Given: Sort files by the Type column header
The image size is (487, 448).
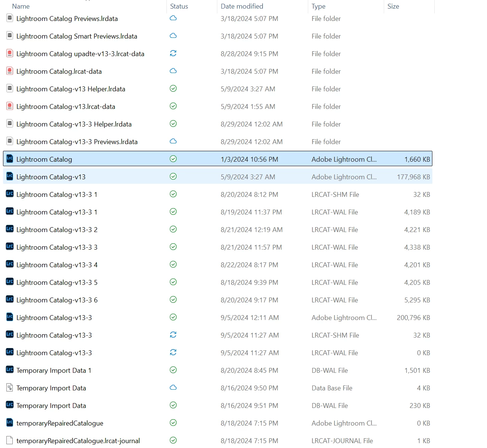Looking at the screenshot, I should pyautogui.click(x=318, y=6).
